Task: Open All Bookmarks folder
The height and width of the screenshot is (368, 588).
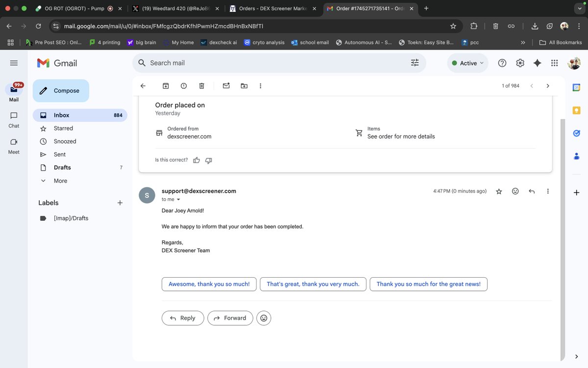Action: coord(561,43)
